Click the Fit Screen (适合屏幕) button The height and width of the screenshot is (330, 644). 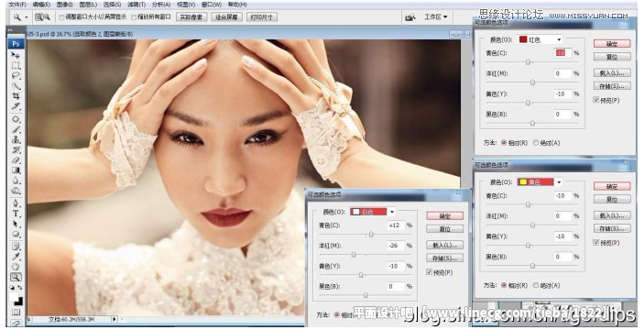[x=226, y=17]
